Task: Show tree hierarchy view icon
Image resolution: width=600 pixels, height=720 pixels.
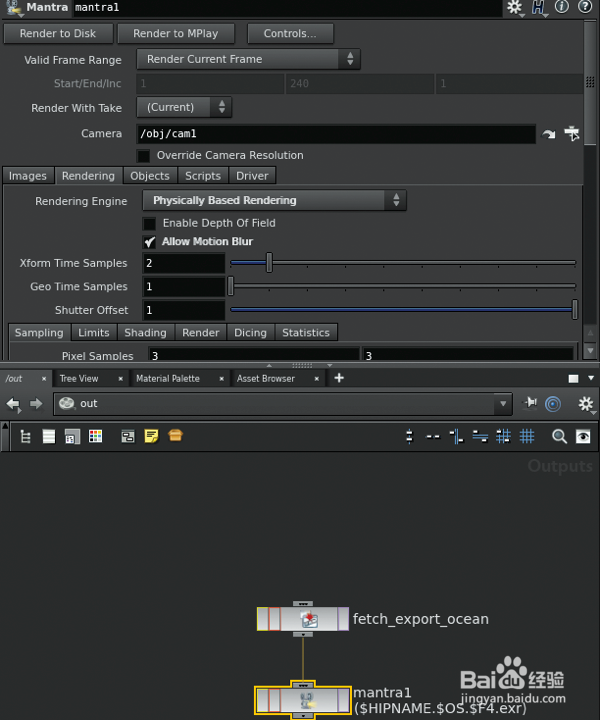Action: pos(26,437)
